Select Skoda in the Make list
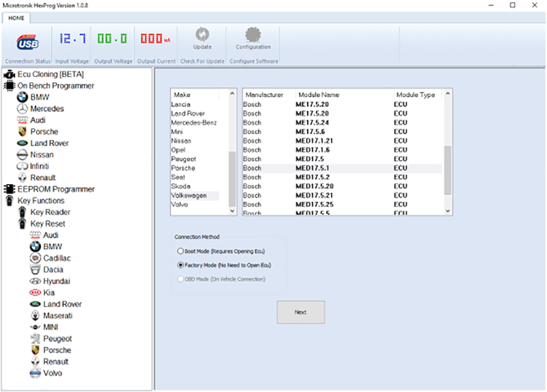547x392 pixels. 181,186
